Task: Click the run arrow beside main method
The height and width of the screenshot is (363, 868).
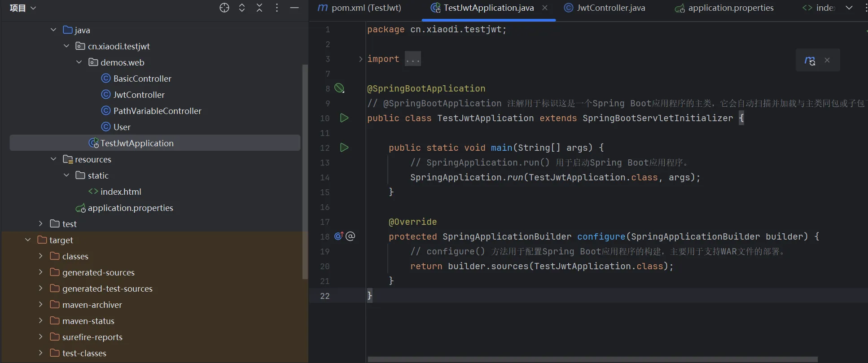Action: point(344,148)
